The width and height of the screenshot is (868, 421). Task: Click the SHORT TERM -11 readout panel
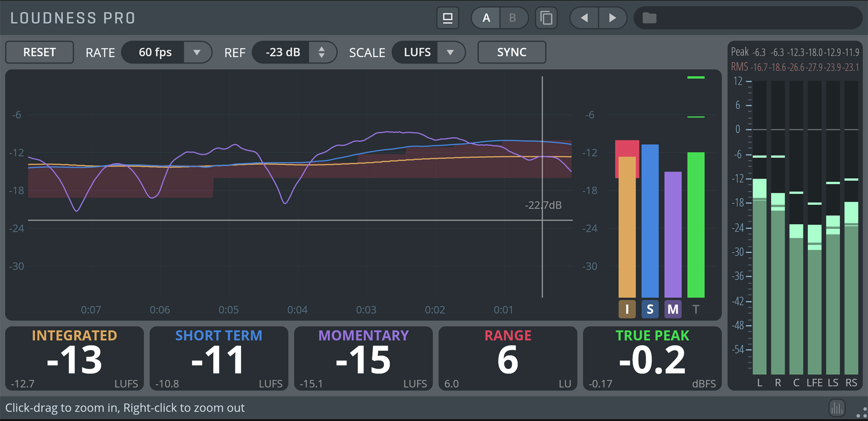point(219,359)
